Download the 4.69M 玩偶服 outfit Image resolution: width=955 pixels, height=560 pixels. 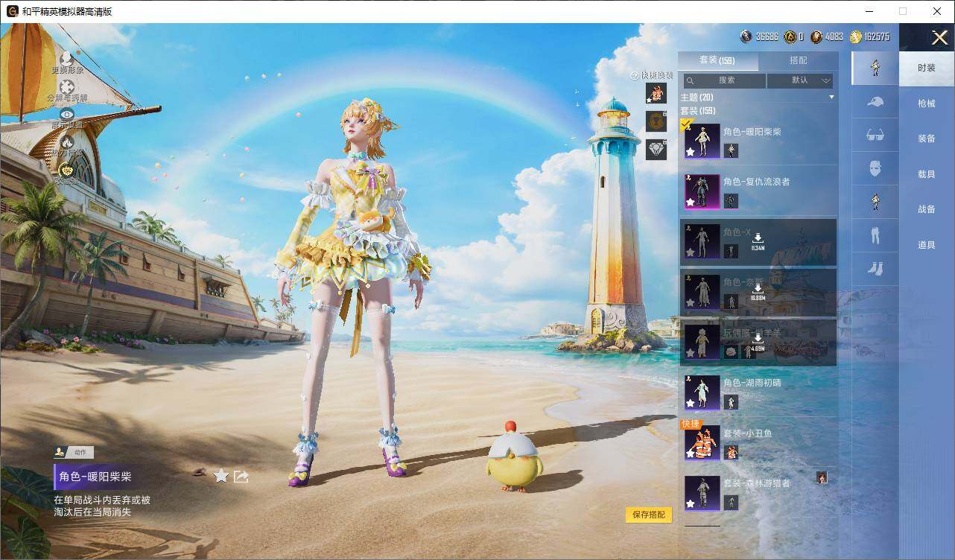(x=758, y=340)
